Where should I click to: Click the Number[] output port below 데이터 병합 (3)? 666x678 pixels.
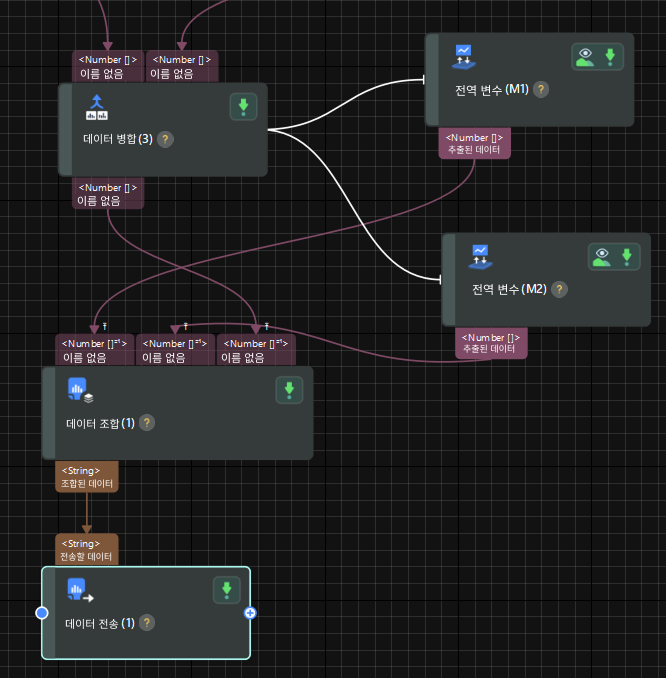[108, 193]
